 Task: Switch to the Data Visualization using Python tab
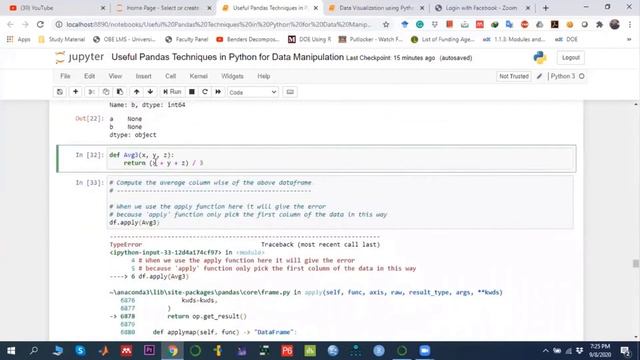tap(376, 8)
